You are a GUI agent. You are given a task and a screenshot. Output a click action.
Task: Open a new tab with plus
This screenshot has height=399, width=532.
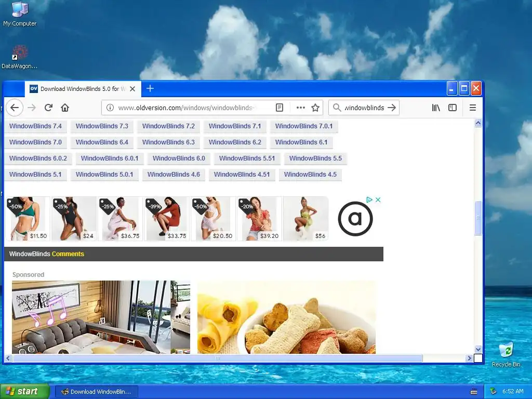150,88
